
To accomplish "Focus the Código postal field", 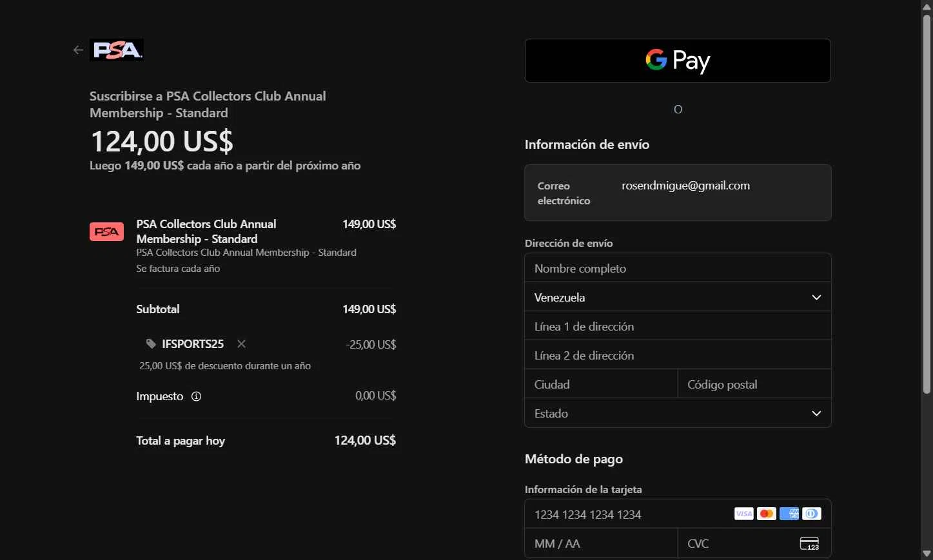I will pyautogui.click(x=754, y=384).
